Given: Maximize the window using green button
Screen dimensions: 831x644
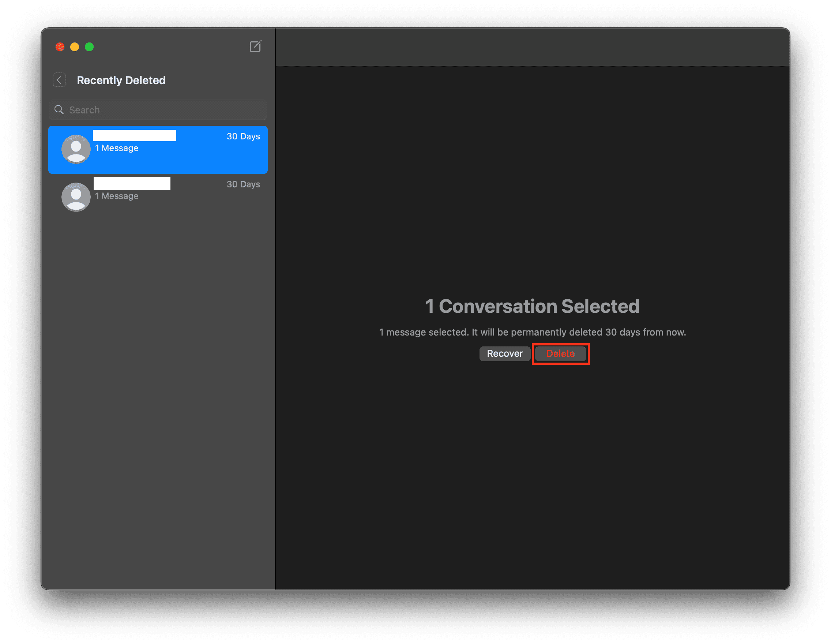Looking at the screenshot, I should (x=89, y=47).
